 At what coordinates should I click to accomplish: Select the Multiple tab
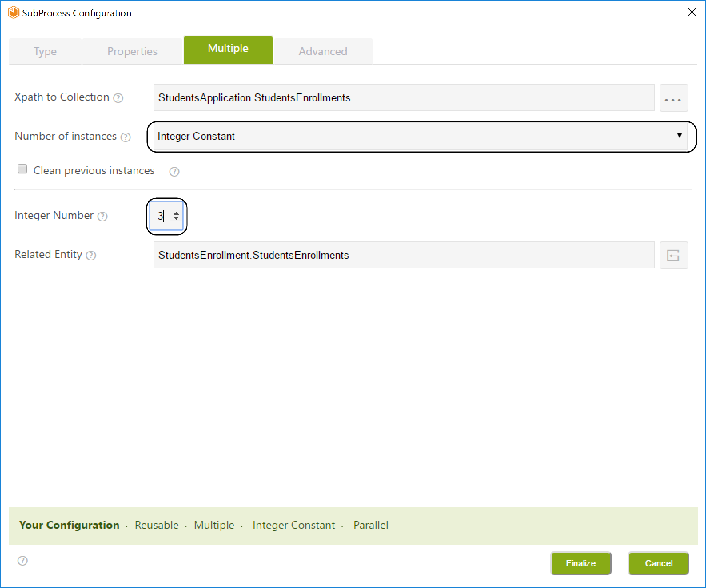228,50
